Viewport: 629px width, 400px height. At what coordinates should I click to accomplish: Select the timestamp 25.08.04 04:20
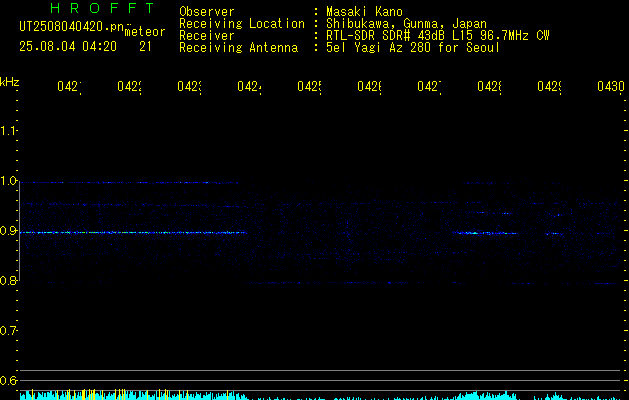pyautogui.click(x=68, y=47)
